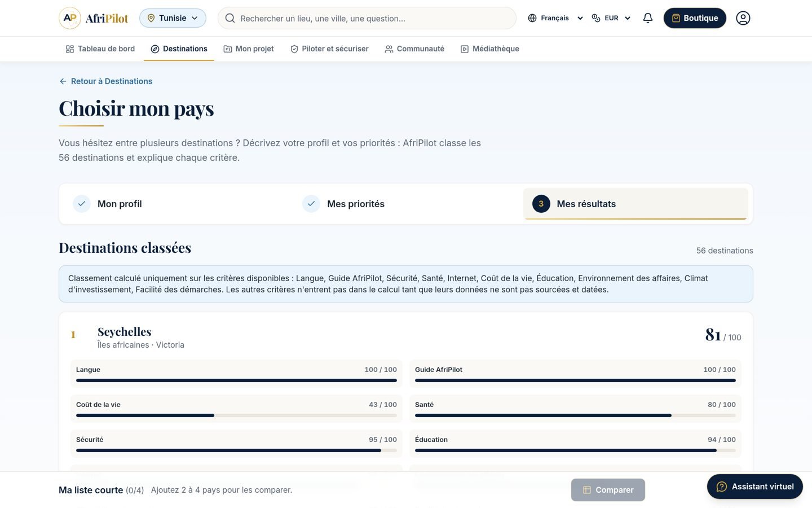812x508 pixels.
Task: Click the Piloter et sécuriser shield icon
Action: click(294, 49)
